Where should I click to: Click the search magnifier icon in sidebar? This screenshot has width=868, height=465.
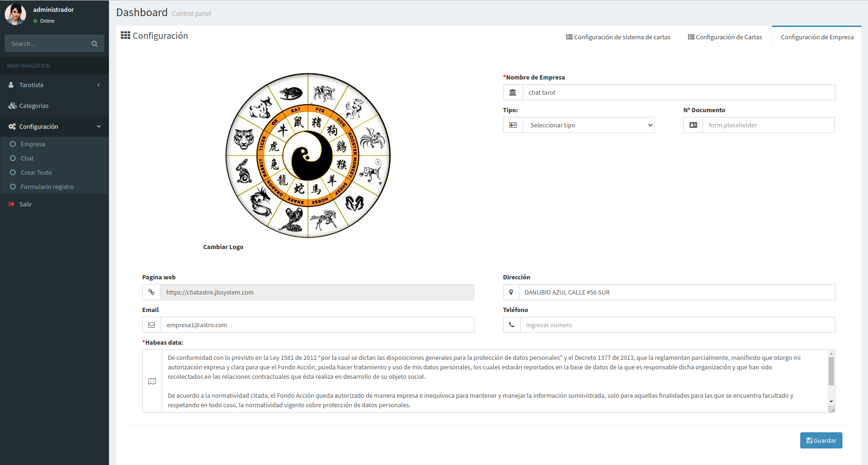[94, 44]
